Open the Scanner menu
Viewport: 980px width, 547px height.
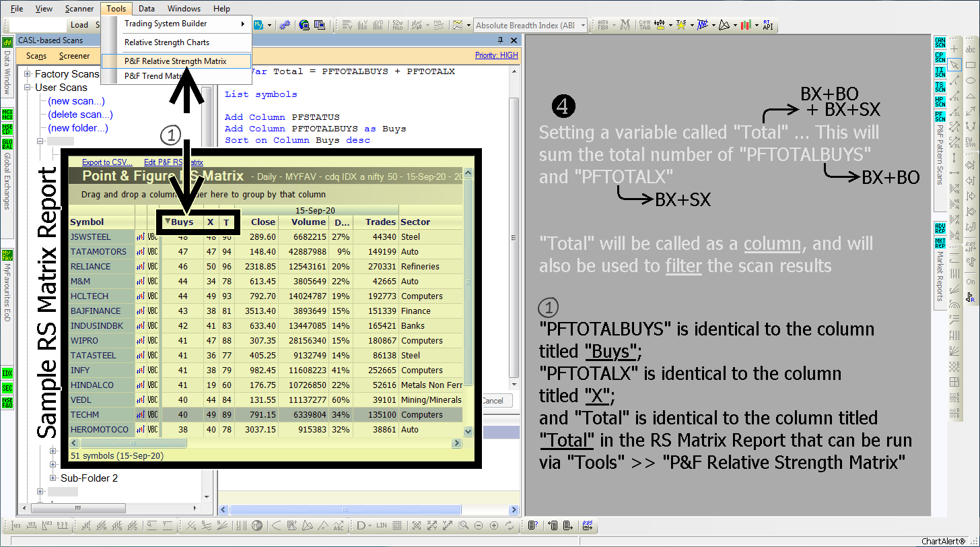pos(79,9)
